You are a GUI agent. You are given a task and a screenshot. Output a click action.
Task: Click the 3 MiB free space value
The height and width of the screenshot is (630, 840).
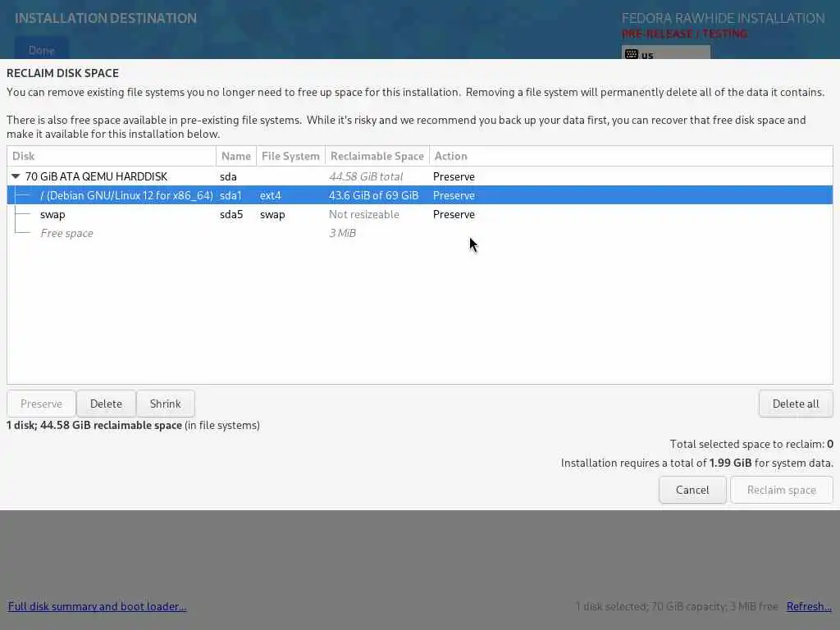coord(342,233)
